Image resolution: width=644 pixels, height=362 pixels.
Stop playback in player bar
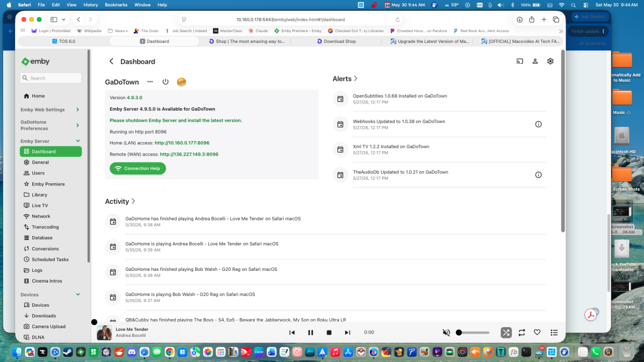point(329,333)
